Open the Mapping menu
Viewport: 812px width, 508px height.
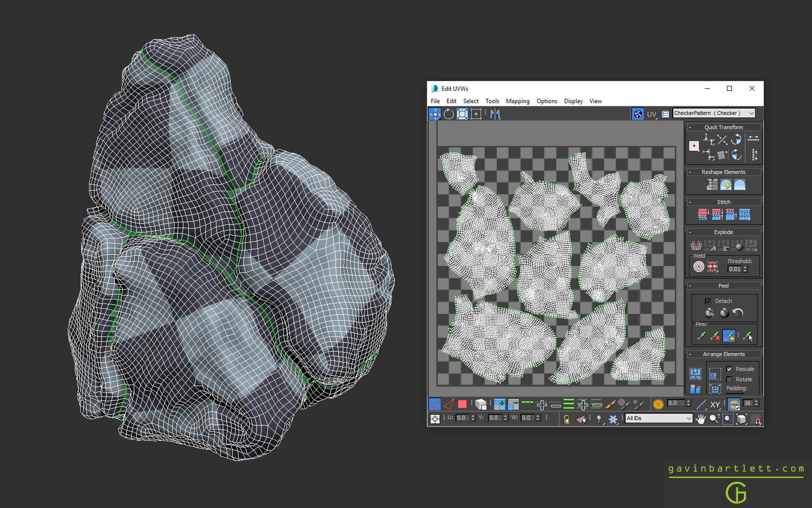pyautogui.click(x=517, y=101)
